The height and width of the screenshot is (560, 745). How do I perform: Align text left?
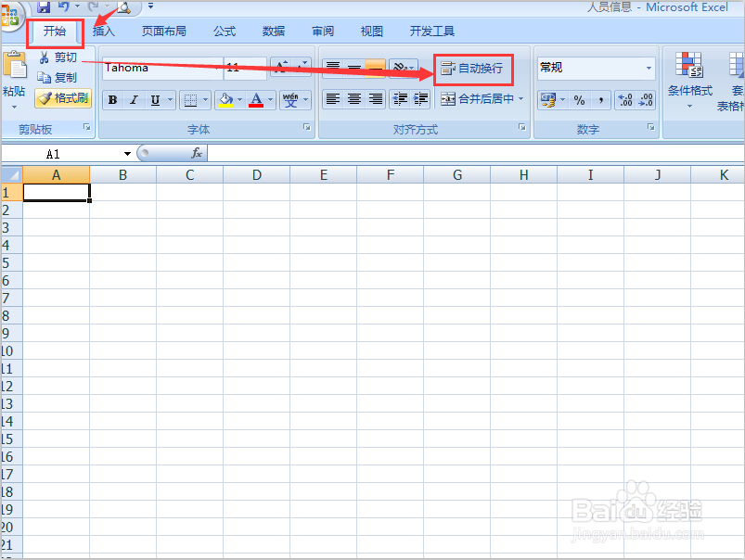332,99
